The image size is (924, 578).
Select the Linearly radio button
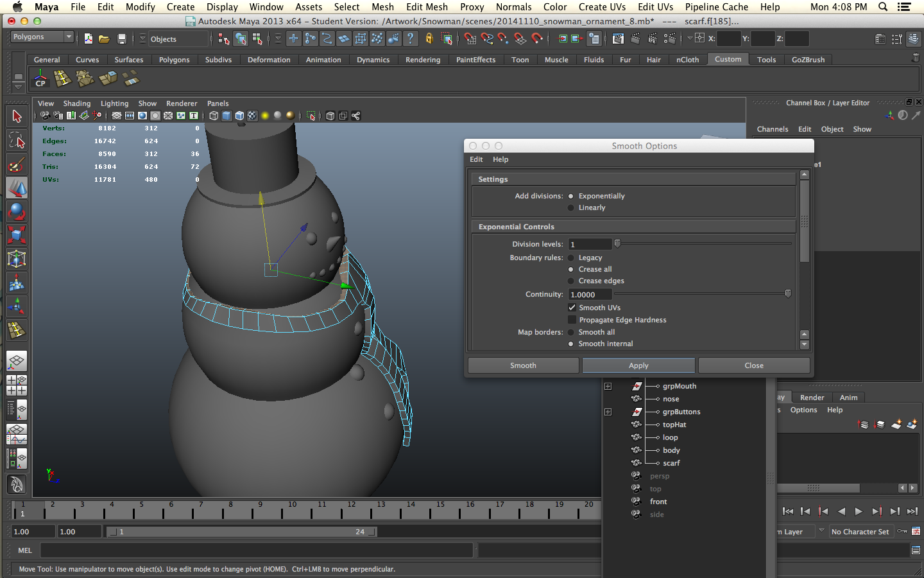(570, 207)
